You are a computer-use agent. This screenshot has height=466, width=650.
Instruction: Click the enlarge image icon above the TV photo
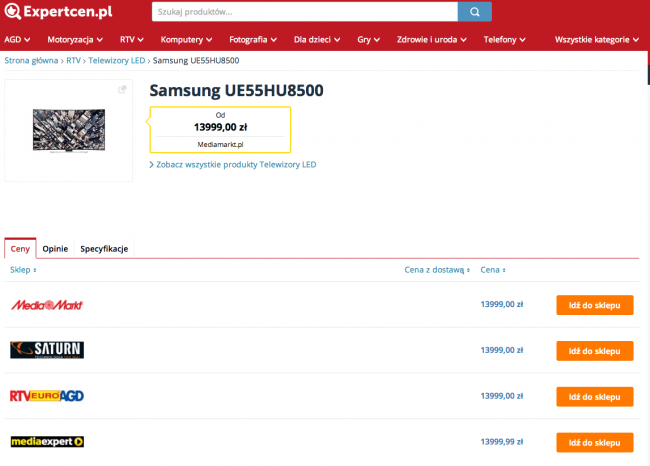pos(122,89)
